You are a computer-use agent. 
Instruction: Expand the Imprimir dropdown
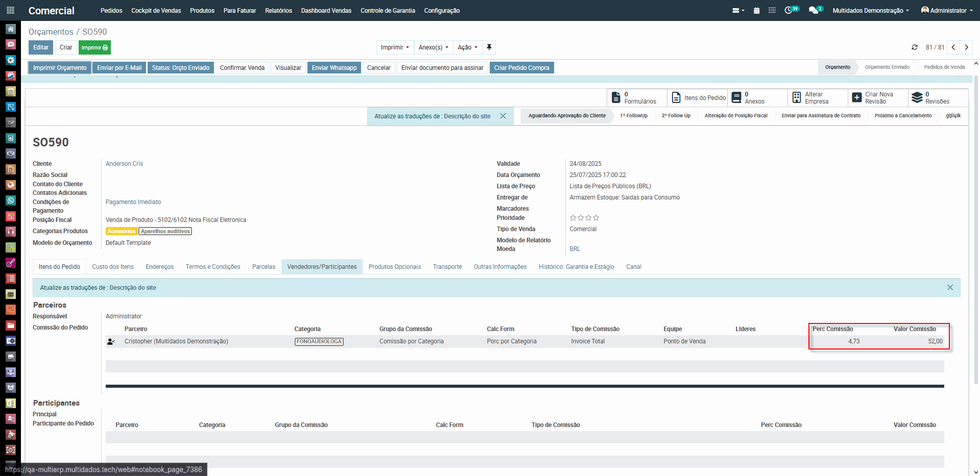395,47
